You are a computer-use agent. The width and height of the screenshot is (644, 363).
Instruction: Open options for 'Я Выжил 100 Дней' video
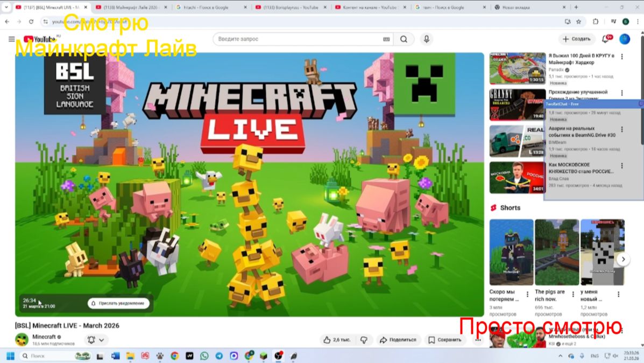click(x=622, y=57)
